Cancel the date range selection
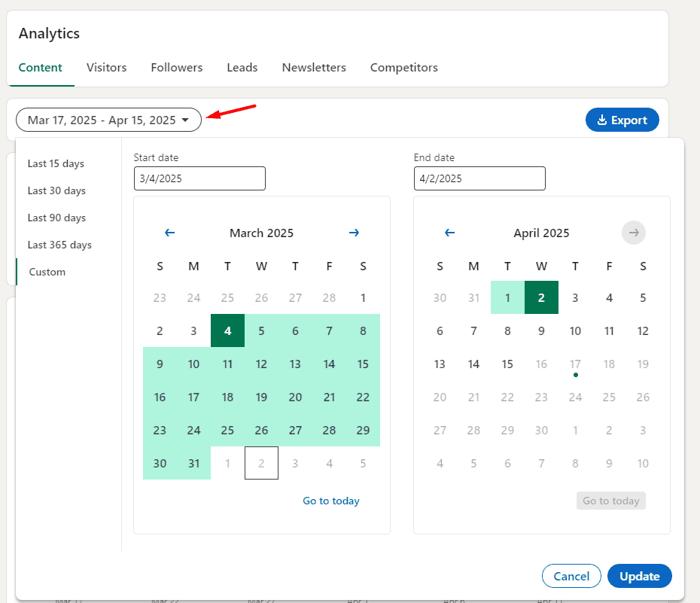This screenshot has height=603, width=700. coord(571,577)
